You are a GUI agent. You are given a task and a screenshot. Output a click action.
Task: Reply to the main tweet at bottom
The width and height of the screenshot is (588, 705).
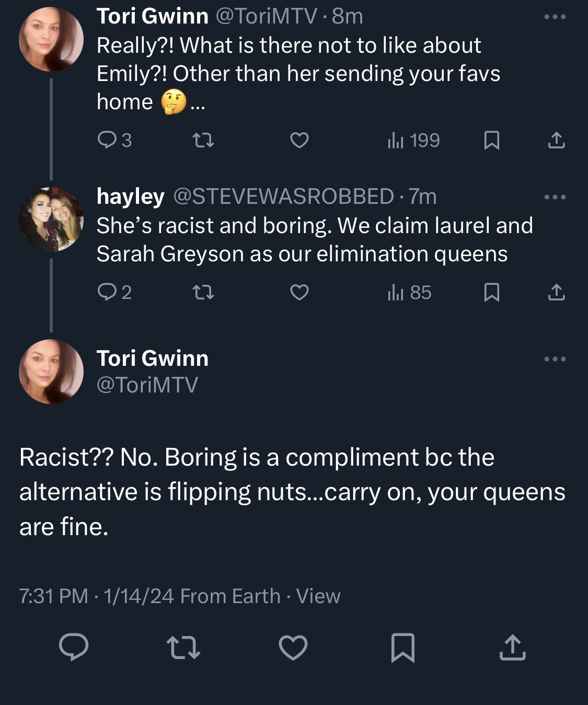[x=74, y=648]
